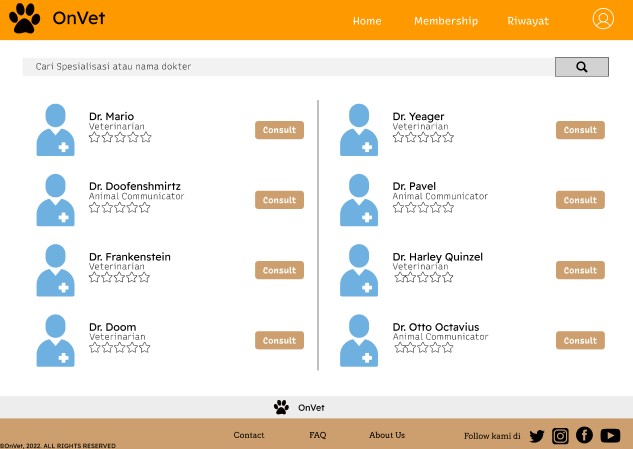
Task: Click 'Follow kami di' text
Action: pyautogui.click(x=492, y=436)
